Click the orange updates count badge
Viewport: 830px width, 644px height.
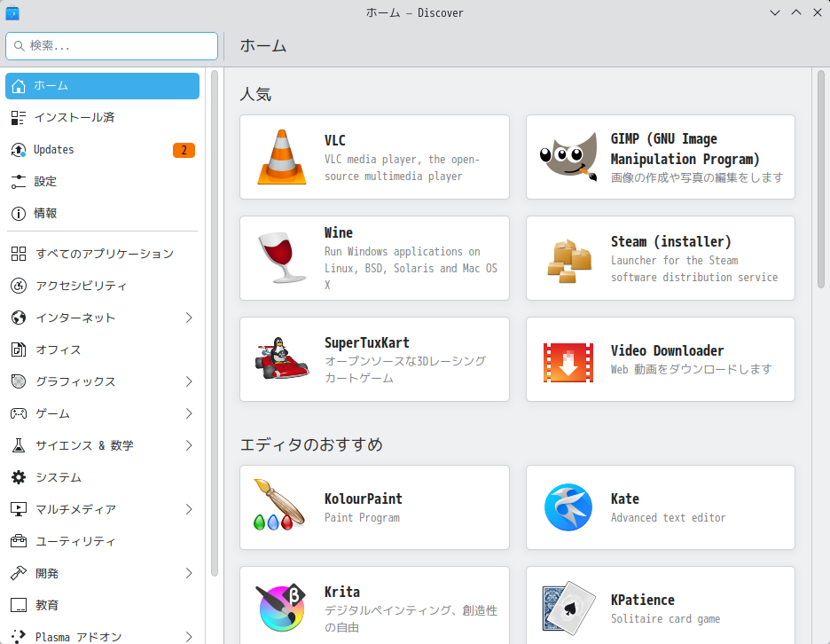(x=184, y=151)
